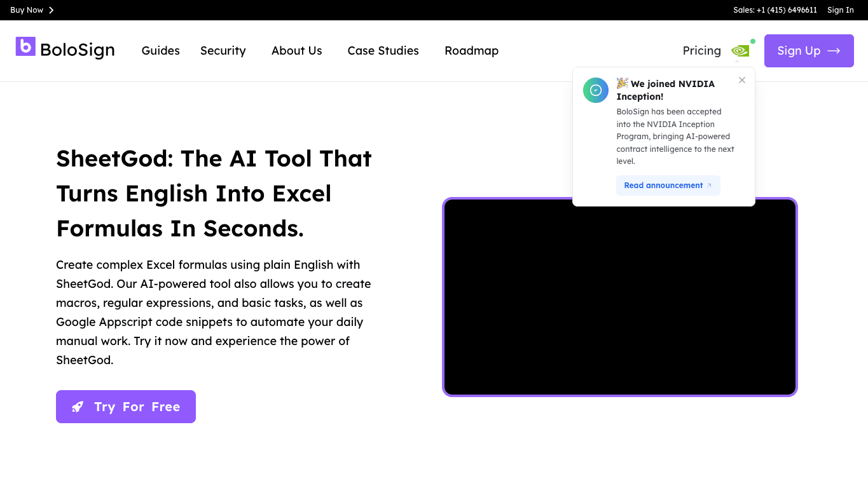The image size is (868, 488).
Task: Click the rocket icon on Try For Free
Action: click(78, 407)
